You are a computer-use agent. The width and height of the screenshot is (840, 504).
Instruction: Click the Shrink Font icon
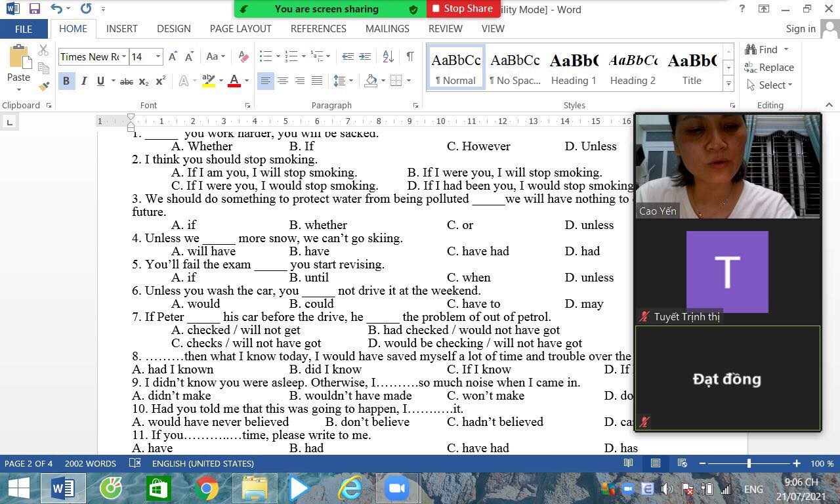coord(189,56)
